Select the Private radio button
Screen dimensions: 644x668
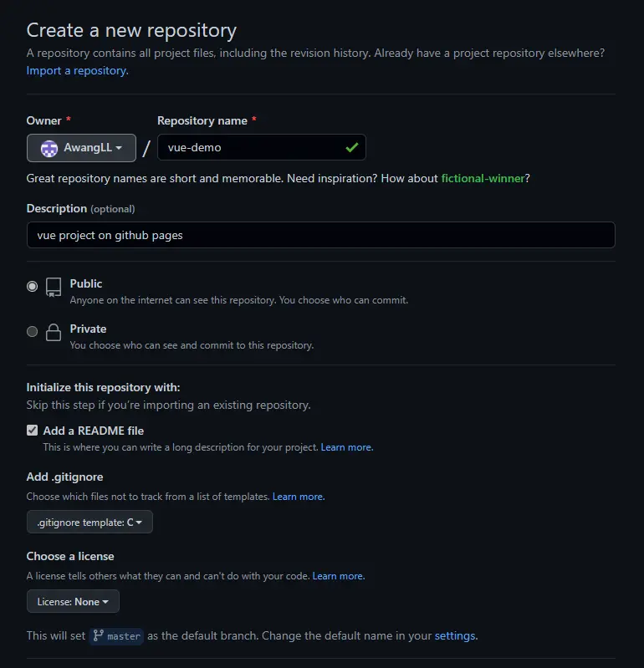tap(33, 331)
